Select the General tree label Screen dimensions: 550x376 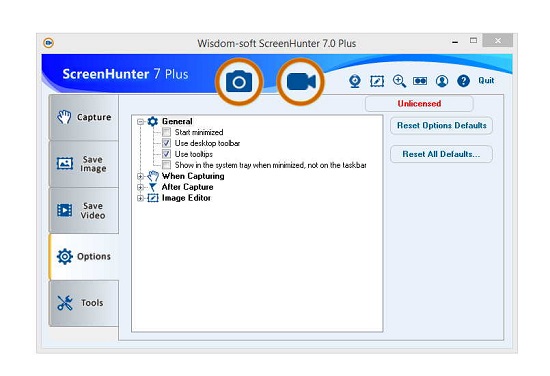(177, 121)
